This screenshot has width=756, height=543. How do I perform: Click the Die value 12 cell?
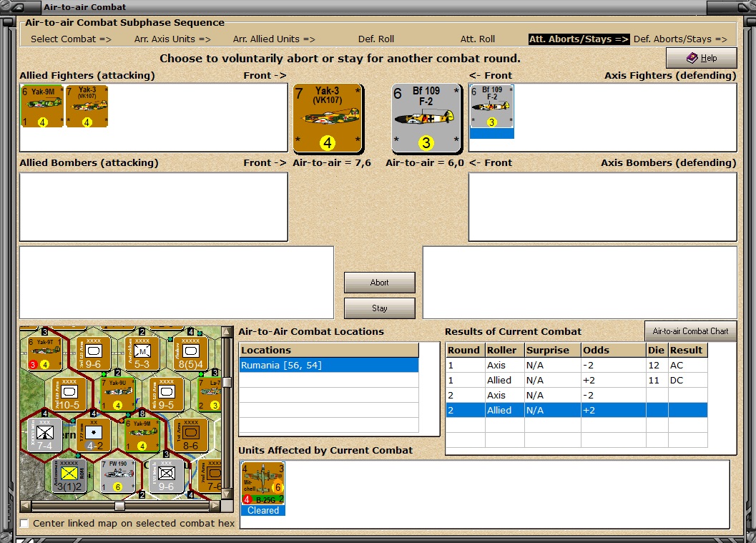[x=657, y=365]
